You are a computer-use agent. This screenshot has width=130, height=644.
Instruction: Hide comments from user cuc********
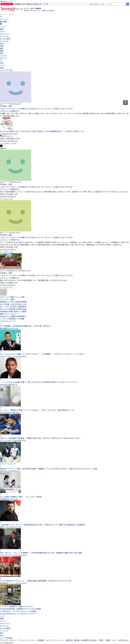tap(15, 109)
